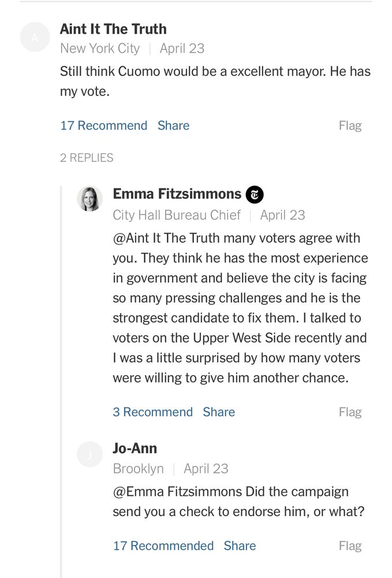This screenshot has width=392, height=578.
Task: Recommend Emma Fitzsimmons's reply
Action: (153, 412)
